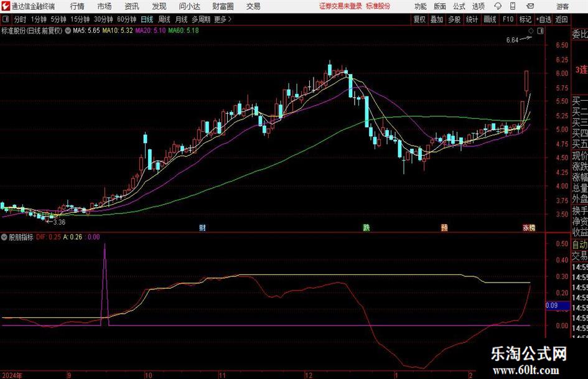Select the 月线 monthly period tab
This screenshot has width=588, height=379.
click(x=182, y=19)
